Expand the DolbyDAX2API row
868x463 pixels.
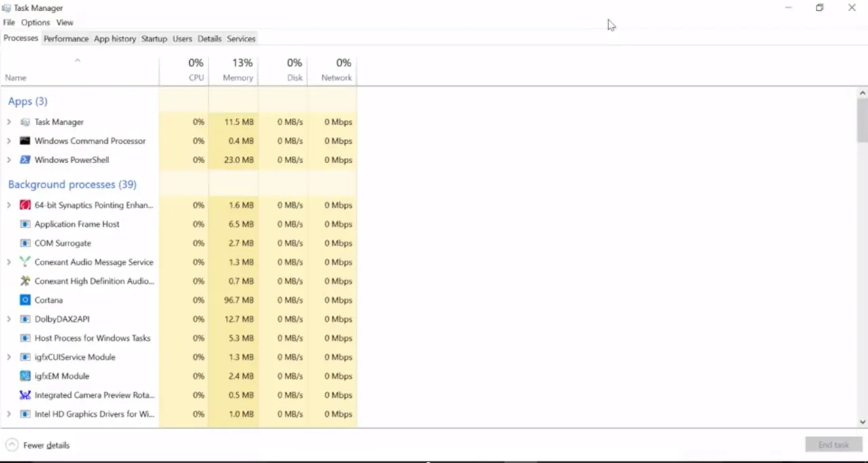click(x=9, y=319)
